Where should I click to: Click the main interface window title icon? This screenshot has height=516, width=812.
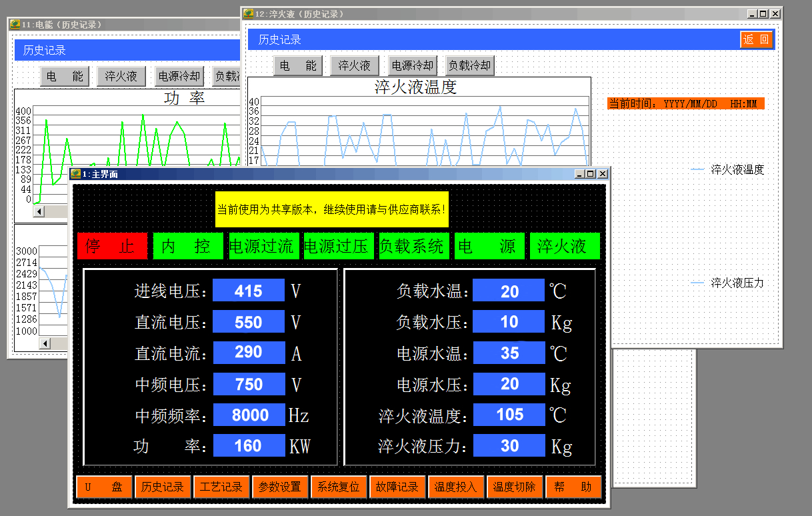coord(75,174)
